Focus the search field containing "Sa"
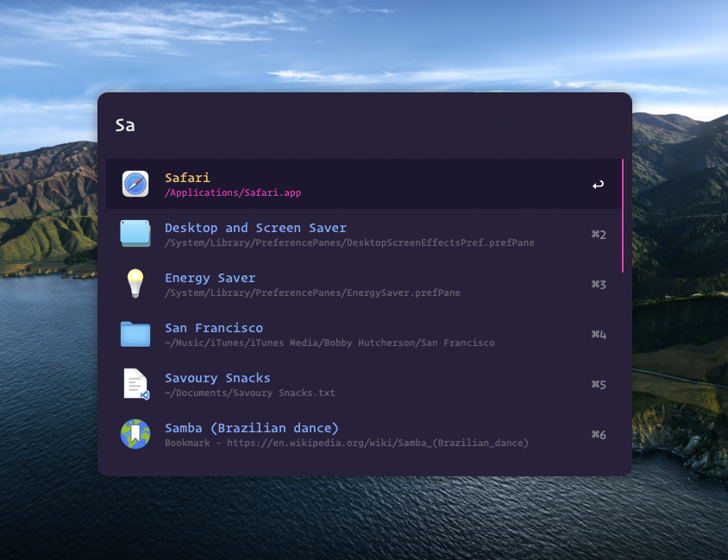This screenshot has height=560, width=728. pos(365,125)
